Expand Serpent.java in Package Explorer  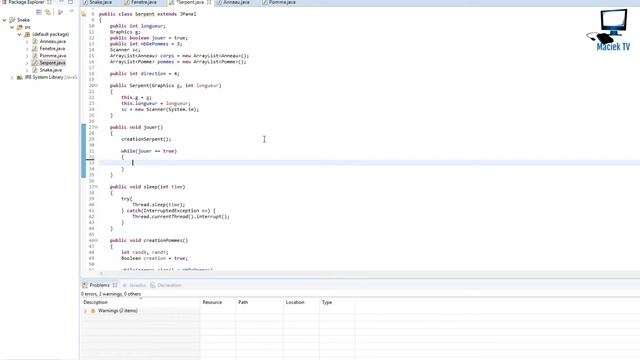click(x=27, y=63)
